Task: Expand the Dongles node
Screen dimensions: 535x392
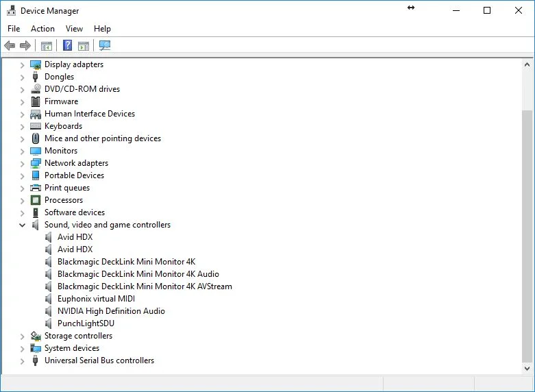Action: (22, 77)
